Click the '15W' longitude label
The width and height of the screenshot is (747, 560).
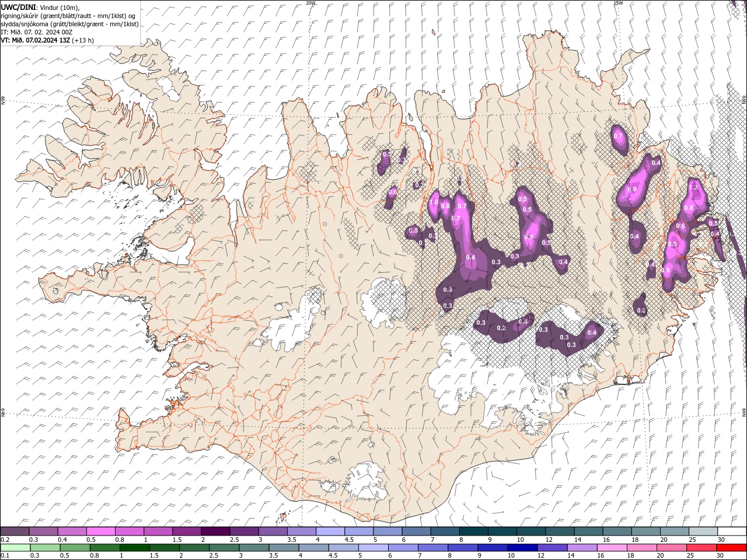point(618,3)
